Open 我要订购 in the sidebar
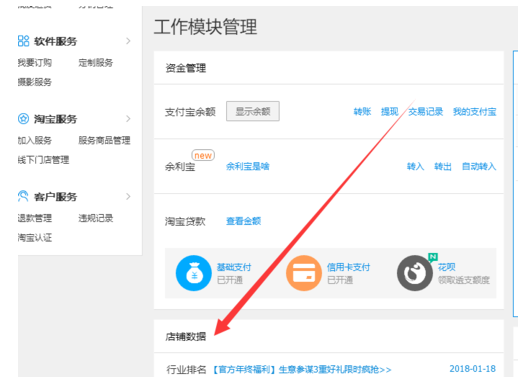 coord(35,62)
